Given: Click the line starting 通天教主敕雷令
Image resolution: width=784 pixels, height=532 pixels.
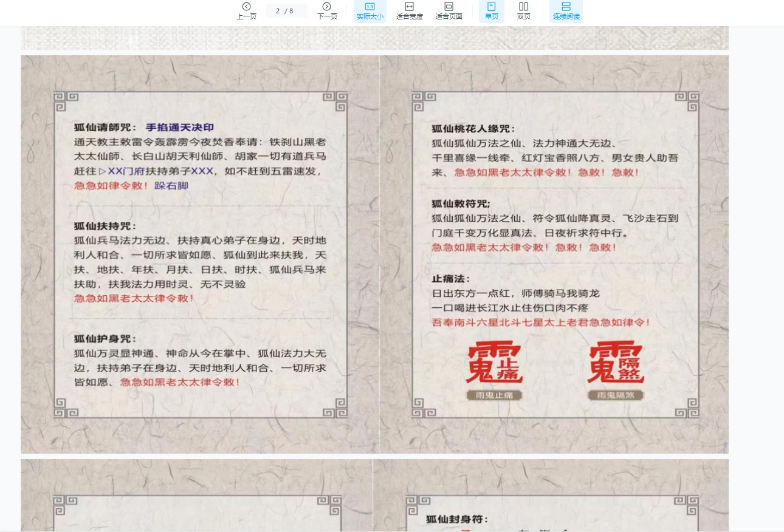Looking at the screenshot, I should (200, 142).
